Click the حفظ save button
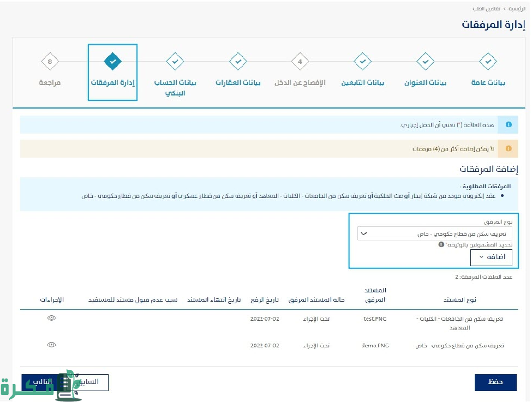 (x=495, y=382)
